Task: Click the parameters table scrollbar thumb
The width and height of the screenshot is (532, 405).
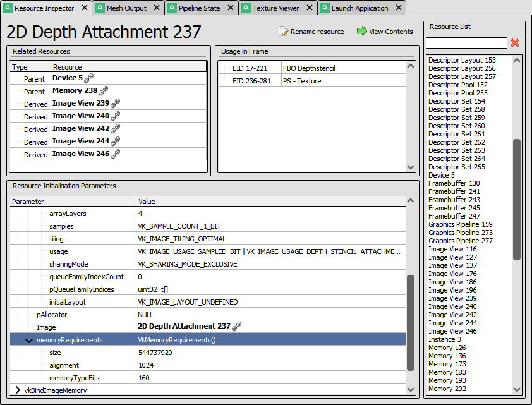Action: (x=411, y=323)
